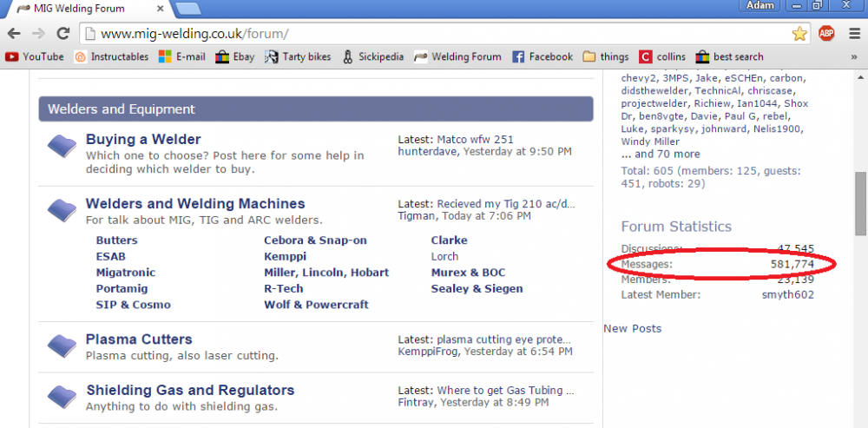This screenshot has width=868, height=428.
Task: Open user Fintray's profile
Action: pos(417,402)
